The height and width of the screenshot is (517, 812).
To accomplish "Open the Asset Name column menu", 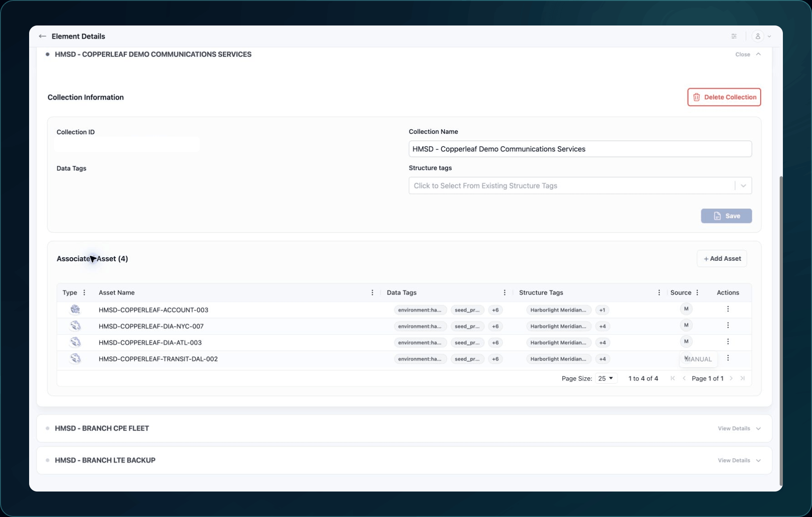I will click(372, 293).
